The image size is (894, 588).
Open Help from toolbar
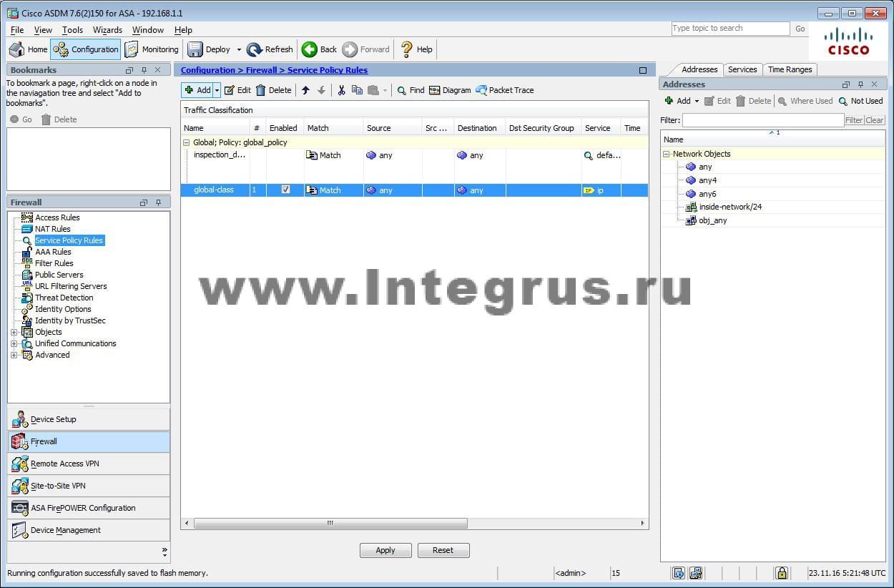pyautogui.click(x=416, y=49)
